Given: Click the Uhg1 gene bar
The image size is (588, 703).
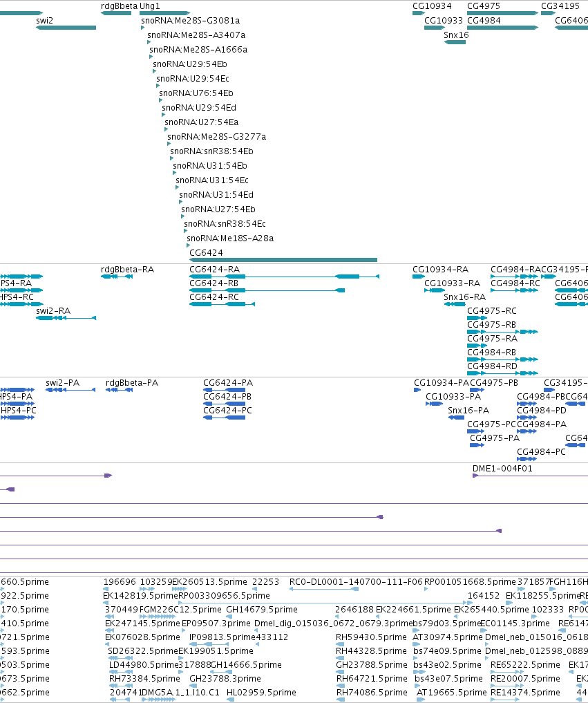Looking at the screenshot, I should (x=164, y=13).
